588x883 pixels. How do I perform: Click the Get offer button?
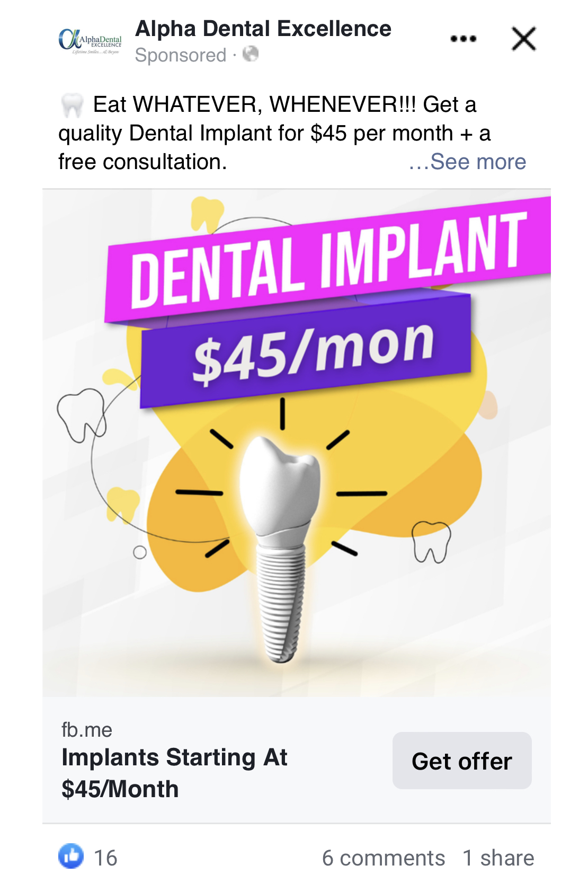pyautogui.click(x=462, y=761)
